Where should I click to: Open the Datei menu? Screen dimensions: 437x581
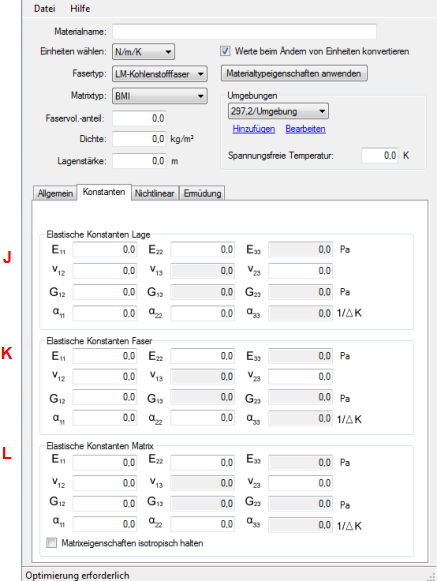click(44, 9)
